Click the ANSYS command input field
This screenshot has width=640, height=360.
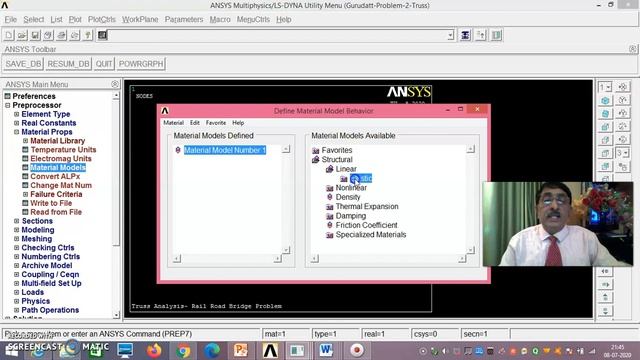tap(278, 36)
